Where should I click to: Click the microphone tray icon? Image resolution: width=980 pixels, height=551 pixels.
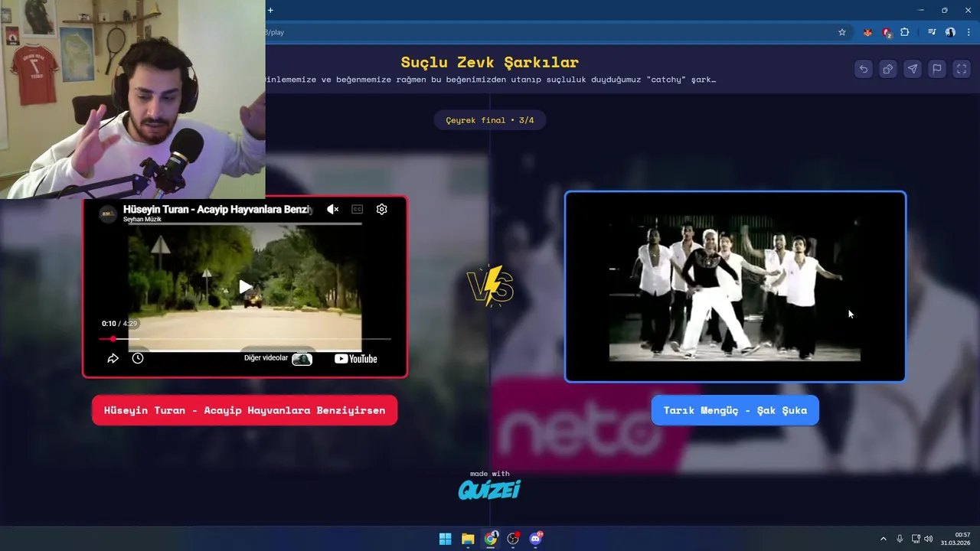point(900,539)
